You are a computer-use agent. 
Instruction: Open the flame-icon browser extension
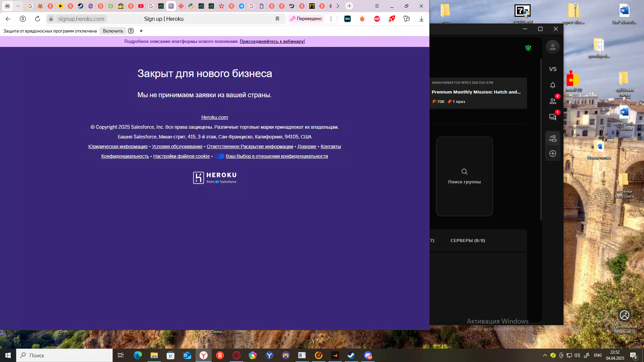(362, 19)
